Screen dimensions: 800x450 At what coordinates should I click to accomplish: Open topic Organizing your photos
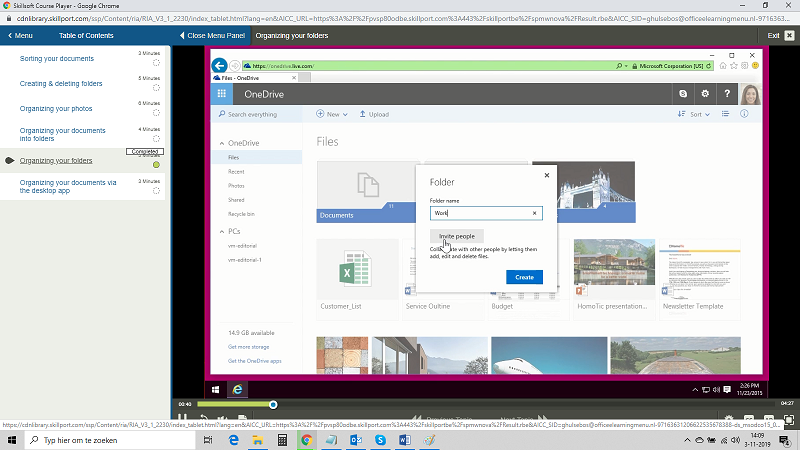pos(56,109)
